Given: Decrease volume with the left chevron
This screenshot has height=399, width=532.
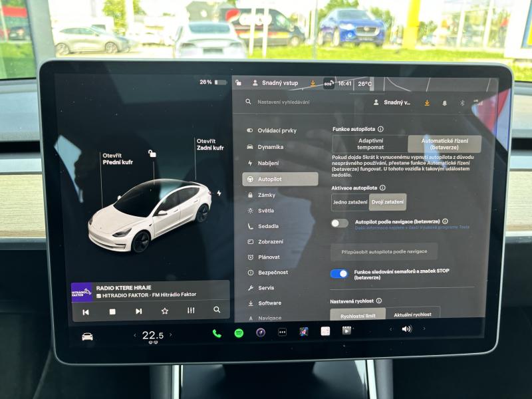Looking at the screenshot, I should click(x=390, y=329).
